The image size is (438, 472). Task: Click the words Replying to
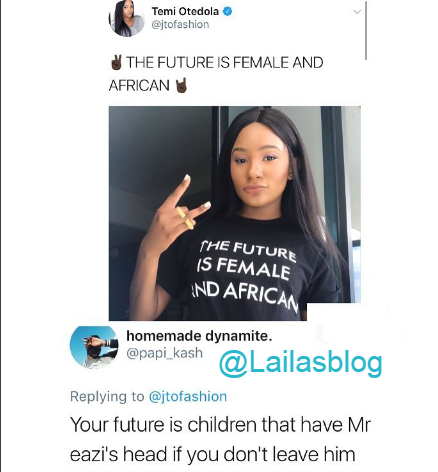[x=107, y=396]
